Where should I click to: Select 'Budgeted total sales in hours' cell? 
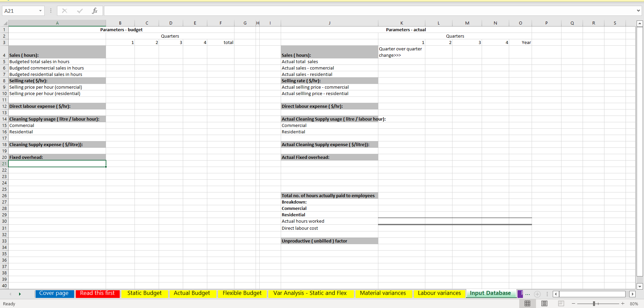(x=57, y=61)
